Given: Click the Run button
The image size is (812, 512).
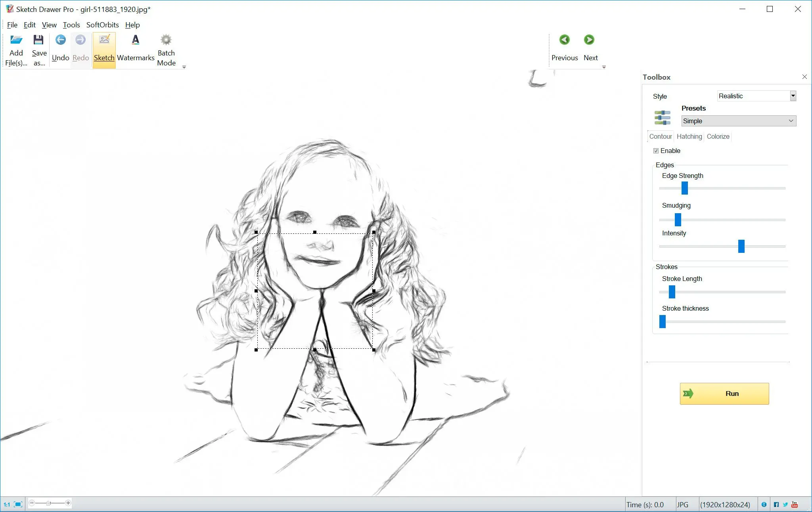Looking at the screenshot, I should point(725,394).
